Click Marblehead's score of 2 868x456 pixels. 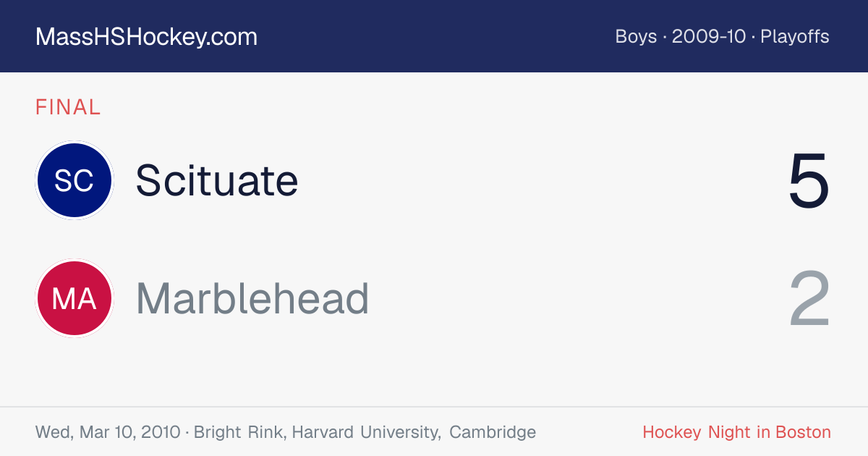tap(809, 299)
